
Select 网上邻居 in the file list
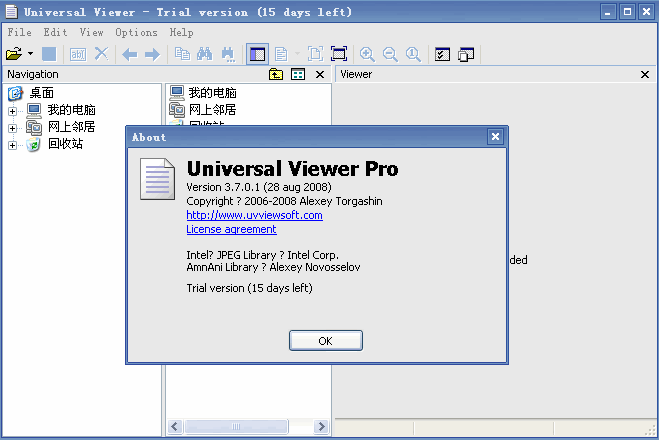click(212, 110)
